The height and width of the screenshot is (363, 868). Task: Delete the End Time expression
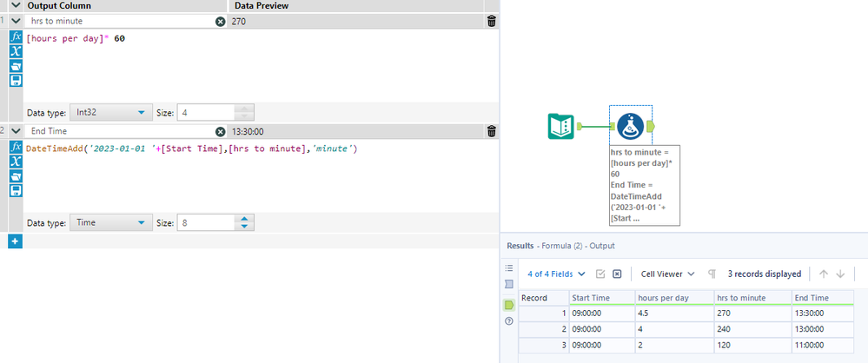(492, 132)
